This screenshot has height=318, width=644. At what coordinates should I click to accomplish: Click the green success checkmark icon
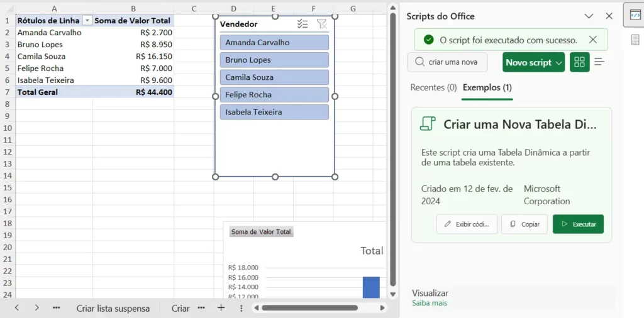coord(429,40)
